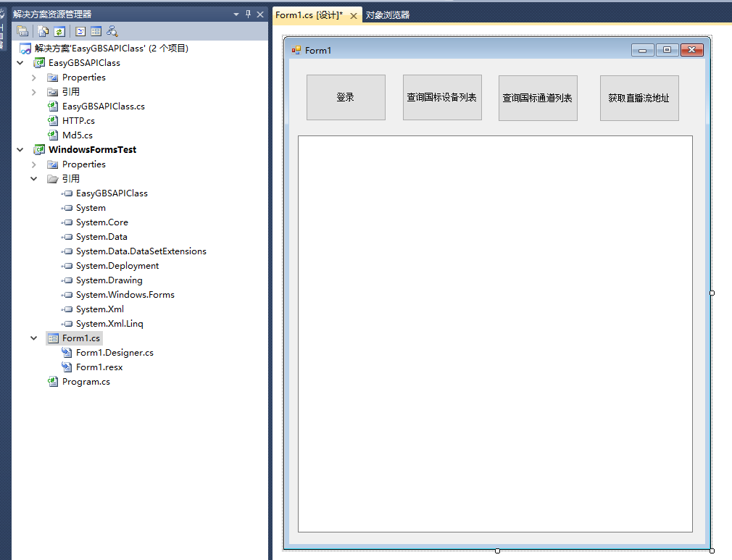Open Properties from Solution Explorer toolbar
The image size is (732, 560).
coord(22,31)
